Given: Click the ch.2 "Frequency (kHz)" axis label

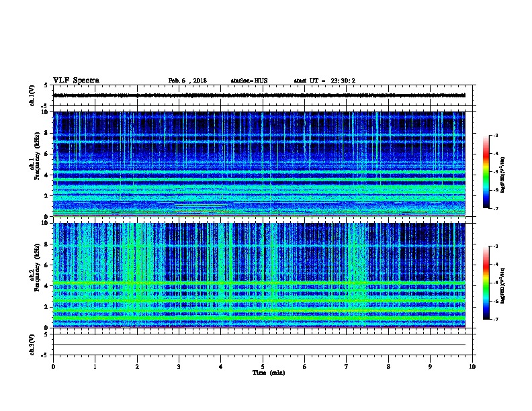Looking at the screenshot, I should (37, 267).
